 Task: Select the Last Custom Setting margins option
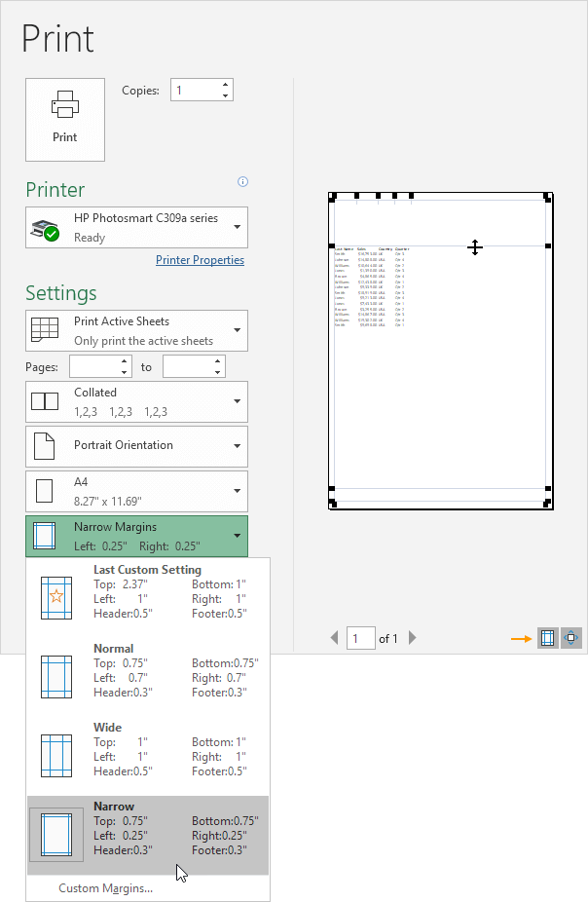point(148,592)
